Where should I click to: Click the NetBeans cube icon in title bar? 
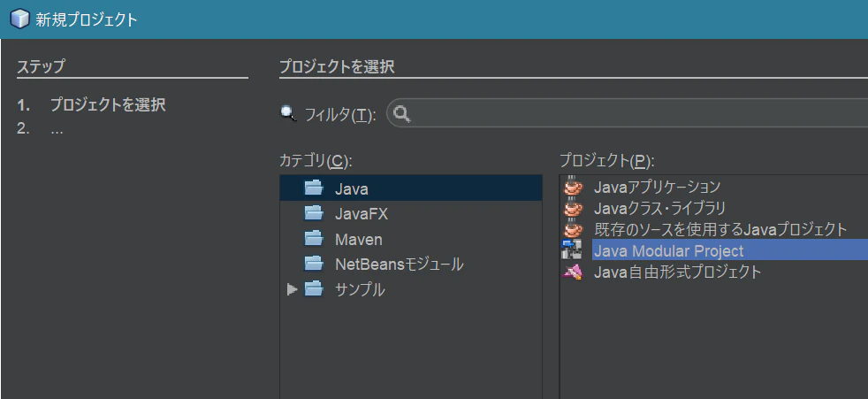point(20,20)
